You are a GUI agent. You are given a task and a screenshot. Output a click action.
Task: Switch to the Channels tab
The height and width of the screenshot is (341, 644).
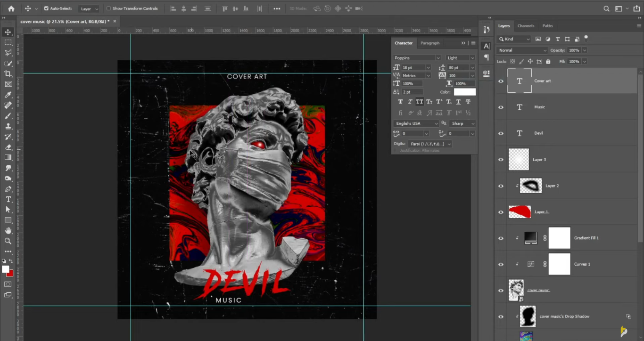[526, 25]
